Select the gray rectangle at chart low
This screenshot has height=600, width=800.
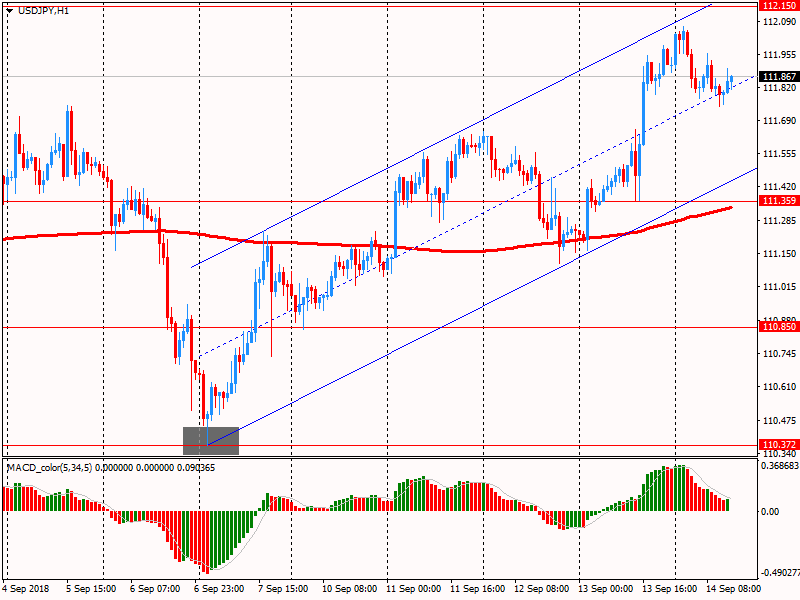tap(211, 441)
